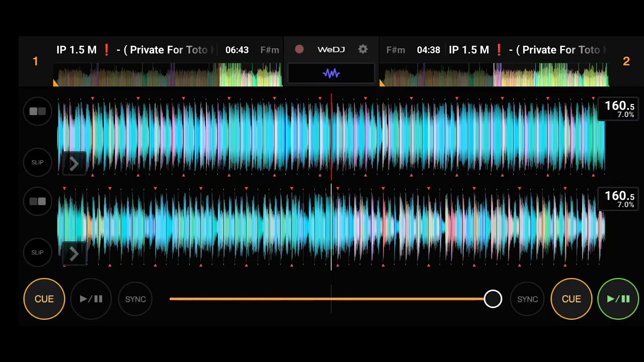Open deck 1 pad mode selector
This screenshot has height=362, width=644.
pyautogui.click(x=38, y=112)
